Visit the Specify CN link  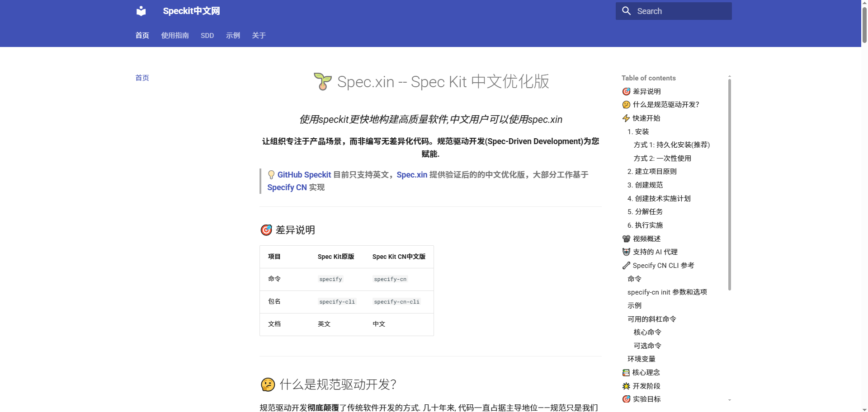[287, 187]
